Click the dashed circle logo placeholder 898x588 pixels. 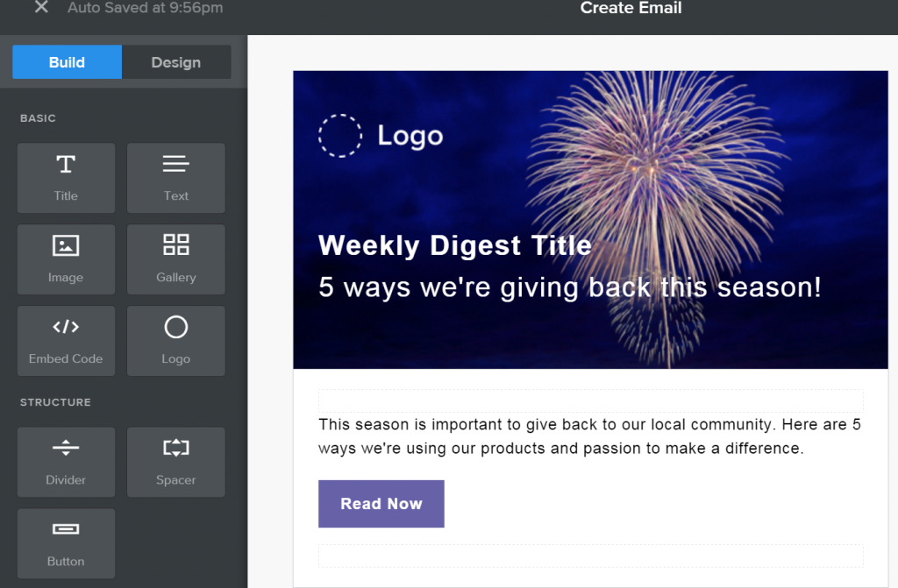pyautogui.click(x=340, y=136)
